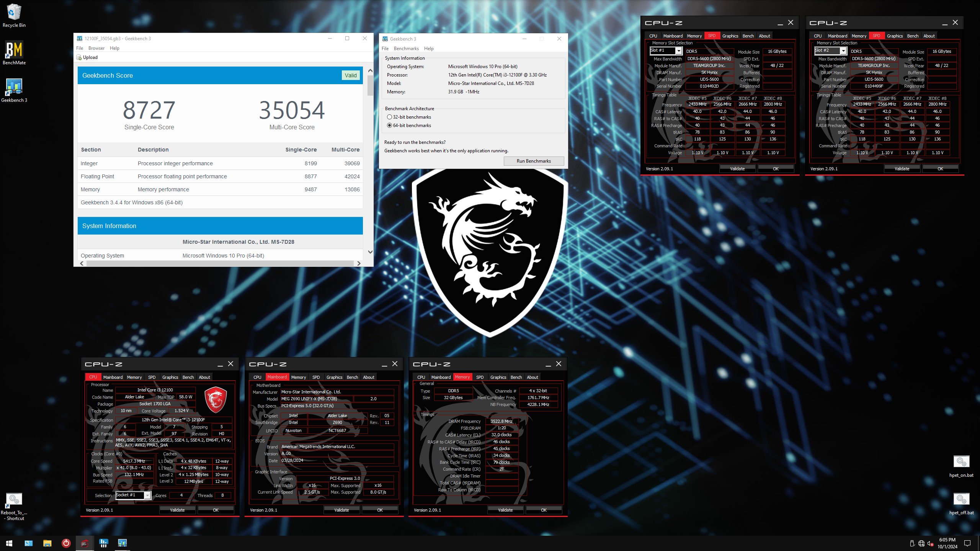Click the taskbar clock showing 6:05 PM
Screen dimensions: 980x551
(x=947, y=543)
